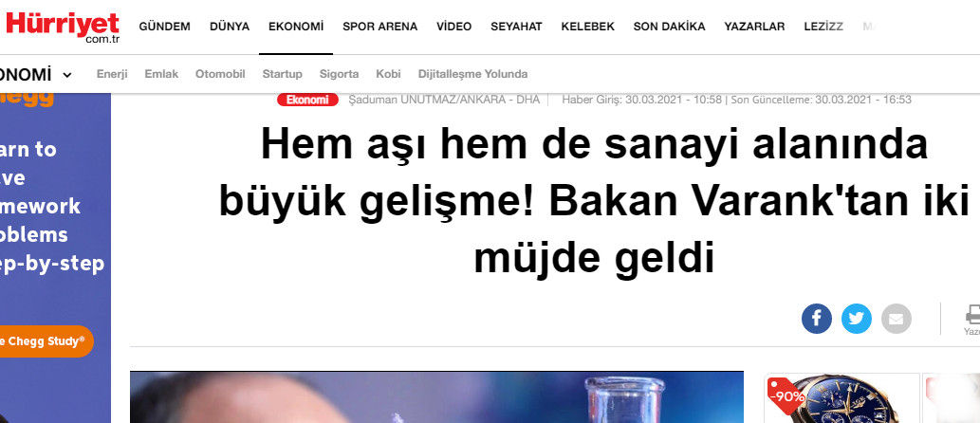Share article via Twitter icon
This screenshot has height=423, width=980.
pyautogui.click(x=857, y=319)
